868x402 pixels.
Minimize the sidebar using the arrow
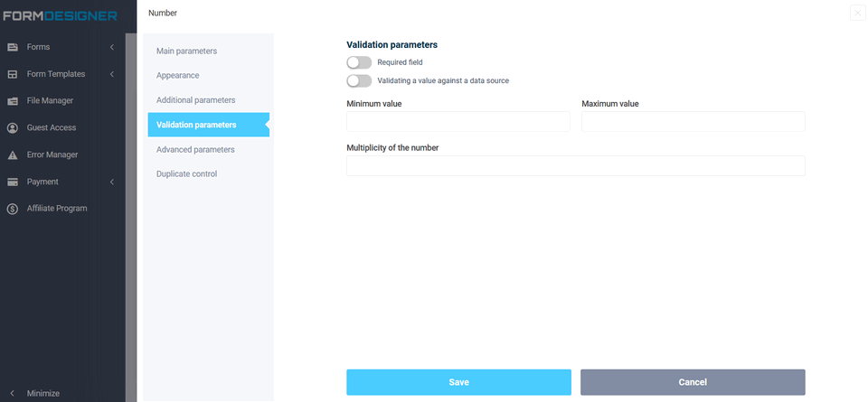(x=12, y=393)
